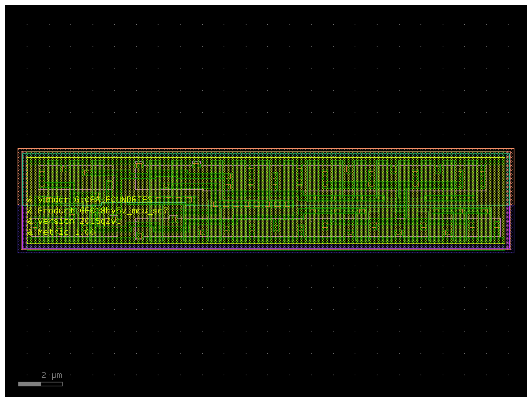Select the '& Vendor GLOBALFOUNDRIES' text label
532x402 pixels.
[x=90, y=199]
